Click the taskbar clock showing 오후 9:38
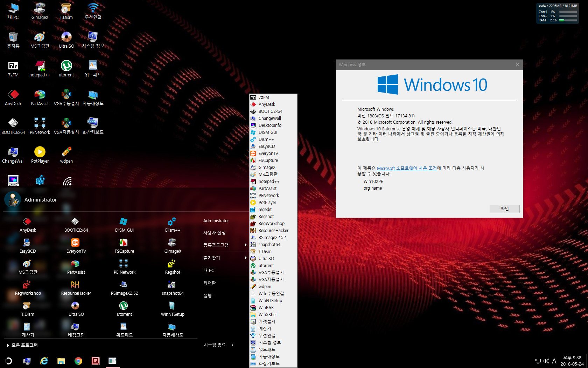Screen dimensions: 588x368 pos(572,361)
